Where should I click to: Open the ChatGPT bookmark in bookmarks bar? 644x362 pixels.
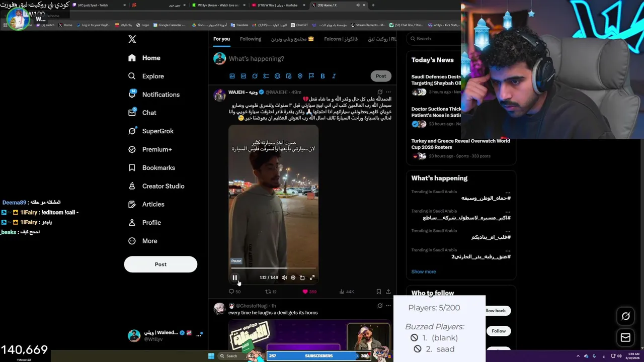(299, 25)
